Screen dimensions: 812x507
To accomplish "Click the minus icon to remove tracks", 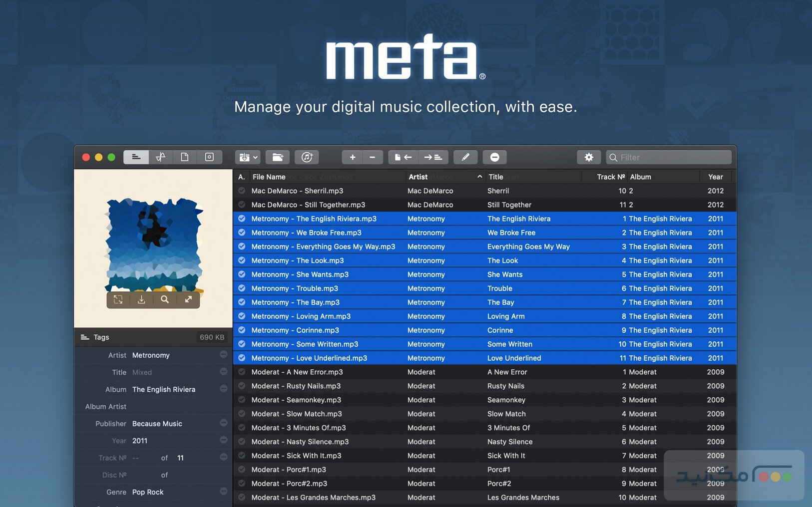I will pos(373,157).
